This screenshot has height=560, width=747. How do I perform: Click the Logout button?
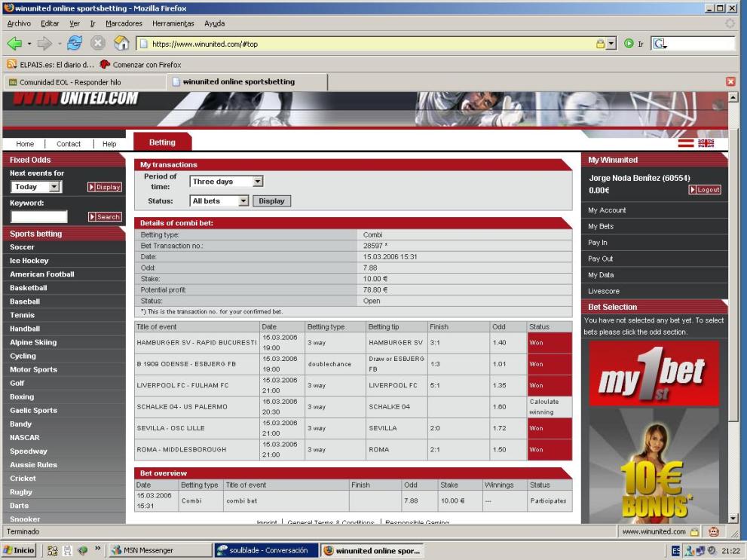point(705,189)
